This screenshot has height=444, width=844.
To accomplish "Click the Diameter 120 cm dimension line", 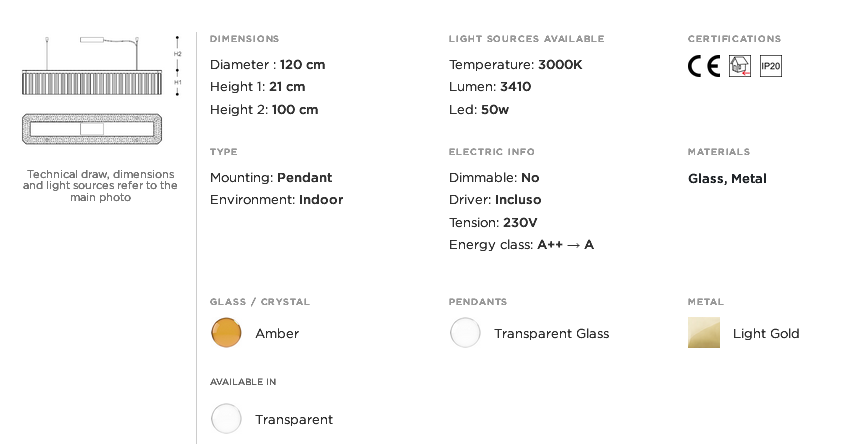I will pyautogui.click(x=268, y=65).
